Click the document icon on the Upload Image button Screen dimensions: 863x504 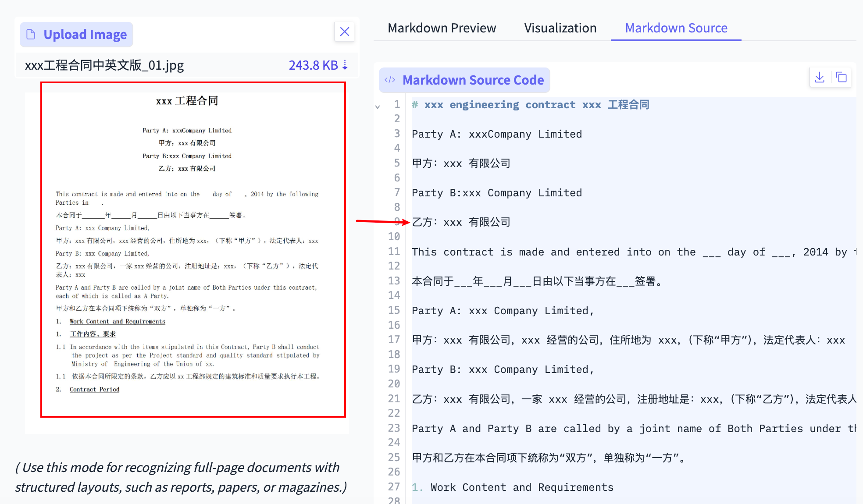31,34
